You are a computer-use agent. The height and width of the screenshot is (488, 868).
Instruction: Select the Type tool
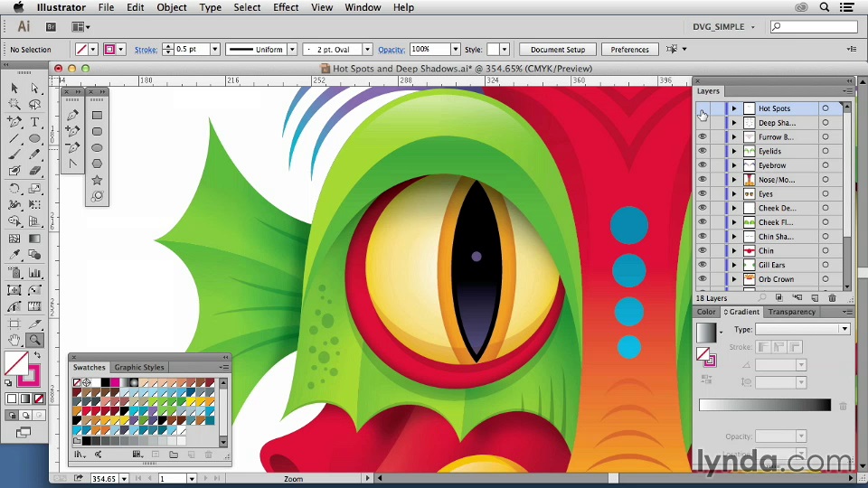[x=34, y=122]
